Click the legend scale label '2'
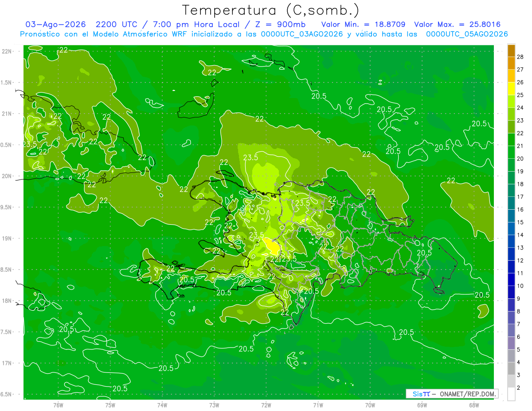Viewport: 532px width, 411px height. 518,388
